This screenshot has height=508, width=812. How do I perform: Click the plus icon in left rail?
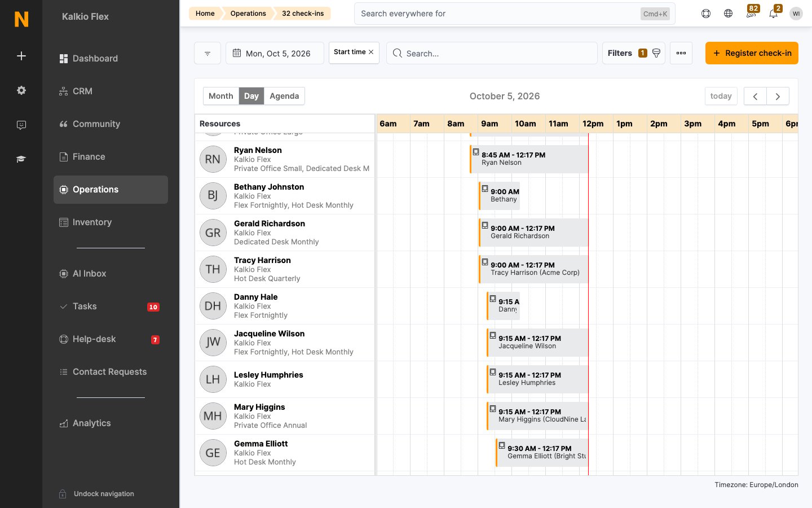21,56
